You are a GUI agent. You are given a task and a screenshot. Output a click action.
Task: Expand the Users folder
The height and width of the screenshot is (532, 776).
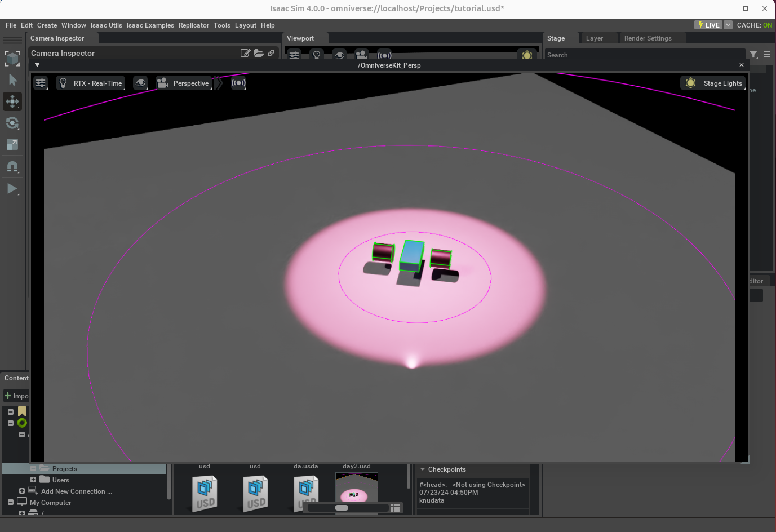click(33, 480)
